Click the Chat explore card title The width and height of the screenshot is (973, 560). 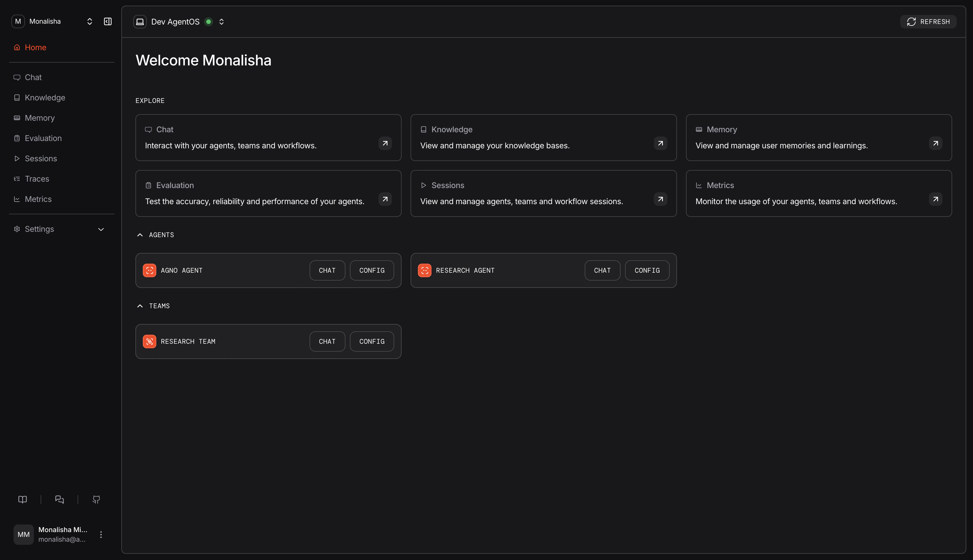tap(165, 130)
